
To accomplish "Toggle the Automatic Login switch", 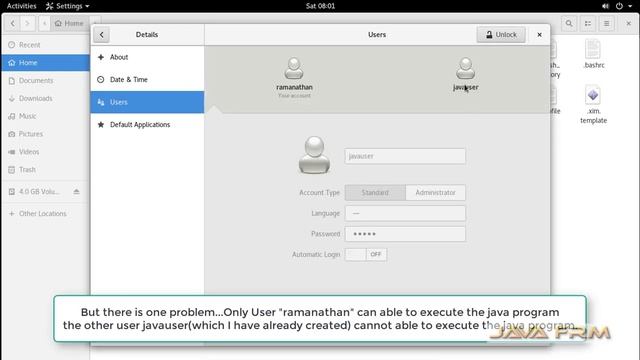I will click(x=366, y=254).
